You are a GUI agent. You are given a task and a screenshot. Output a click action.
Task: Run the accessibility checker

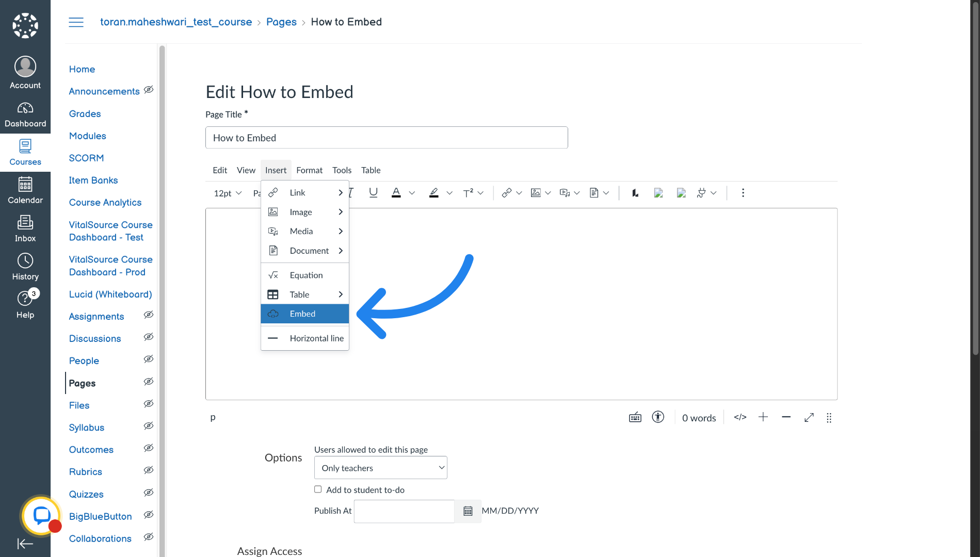(x=658, y=417)
